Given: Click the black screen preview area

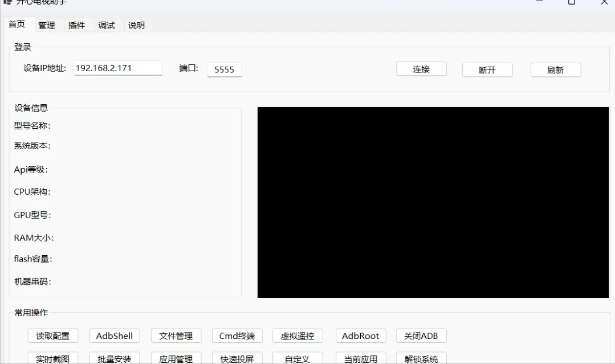Looking at the screenshot, I should pyautogui.click(x=433, y=202).
